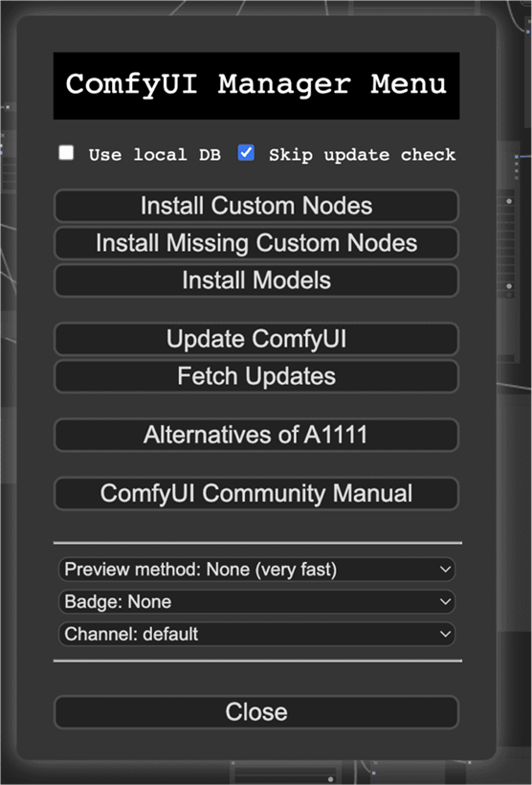Click Fetch Updates
The height and width of the screenshot is (785, 532).
click(256, 376)
